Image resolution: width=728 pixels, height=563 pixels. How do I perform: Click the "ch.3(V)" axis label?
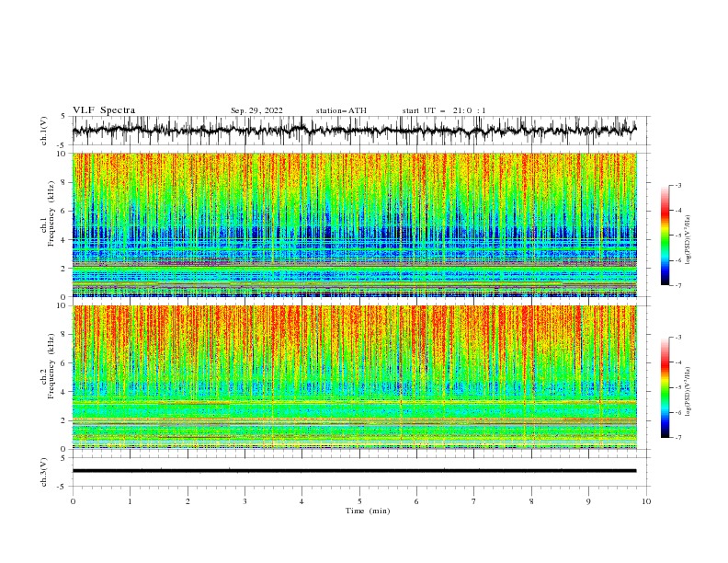click(44, 472)
